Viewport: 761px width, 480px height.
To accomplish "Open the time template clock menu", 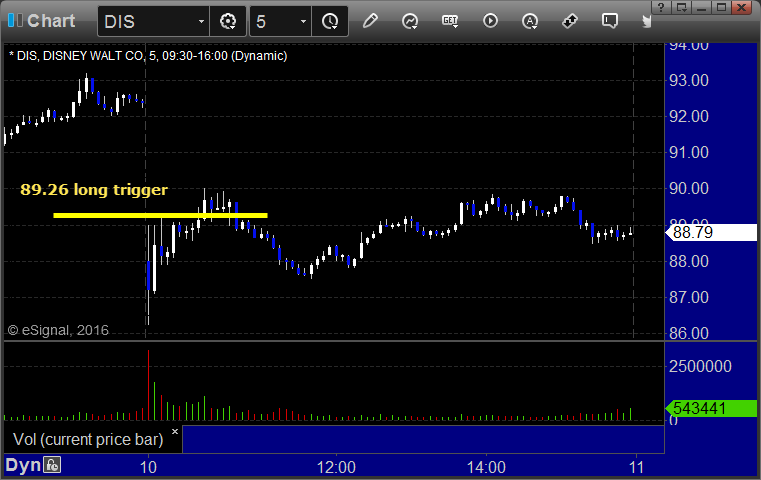I will [x=330, y=21].
